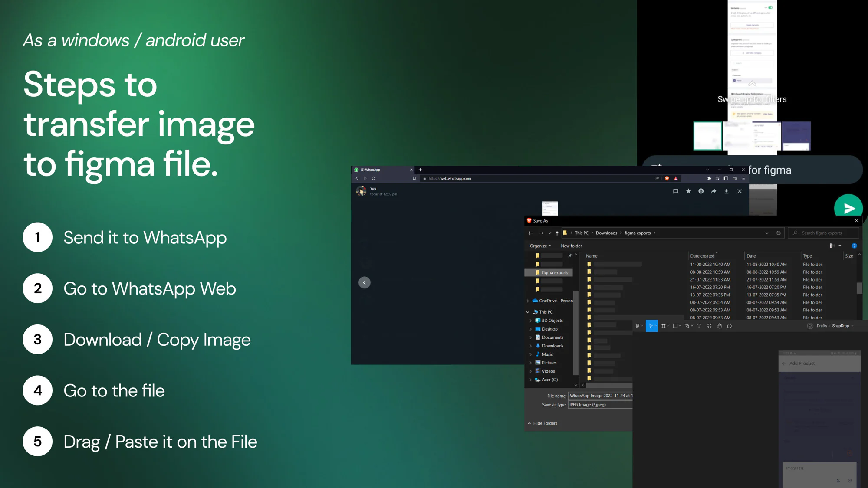
Task: Open a new browser tab
Action: tap(420, 170)
